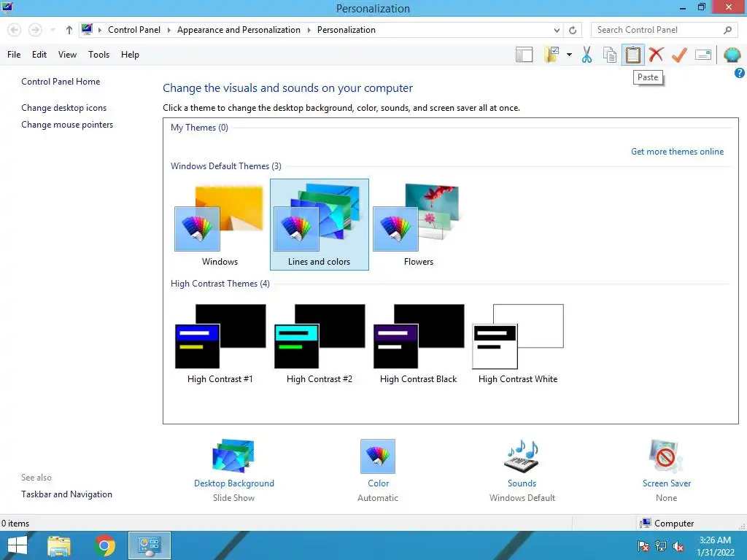Open Desktop Background settings icon
Viewport: 747px width, 560px height.
pos(233,456)
